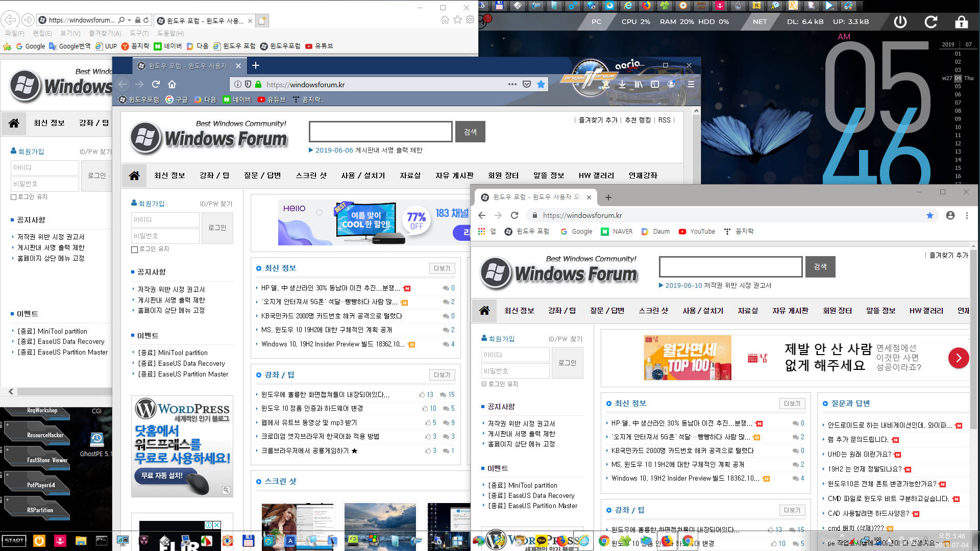Tick 로그인 유지 checkbox in the Chrome page
980x551 pixels.
pyautogui.click(x=484, y=384)
